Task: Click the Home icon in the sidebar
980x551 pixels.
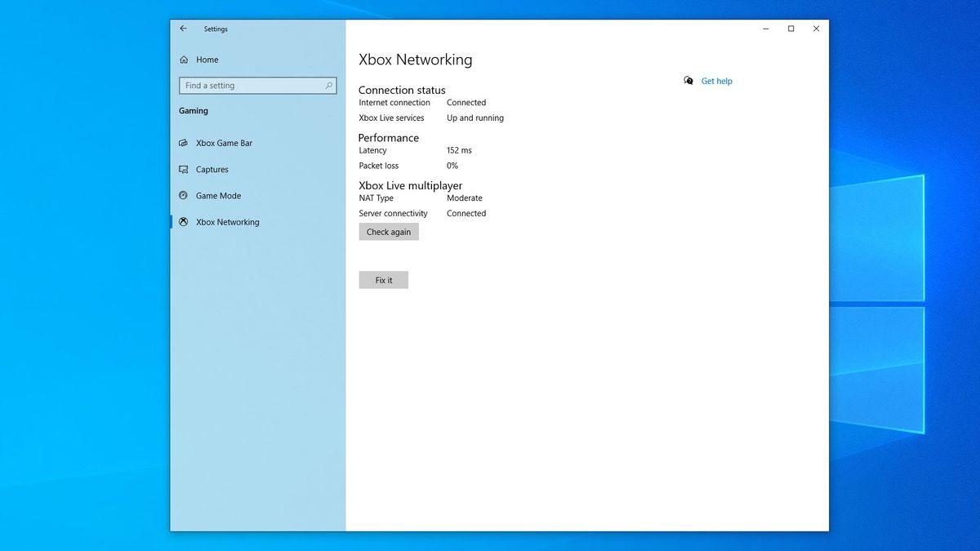Action: (184, 60)
